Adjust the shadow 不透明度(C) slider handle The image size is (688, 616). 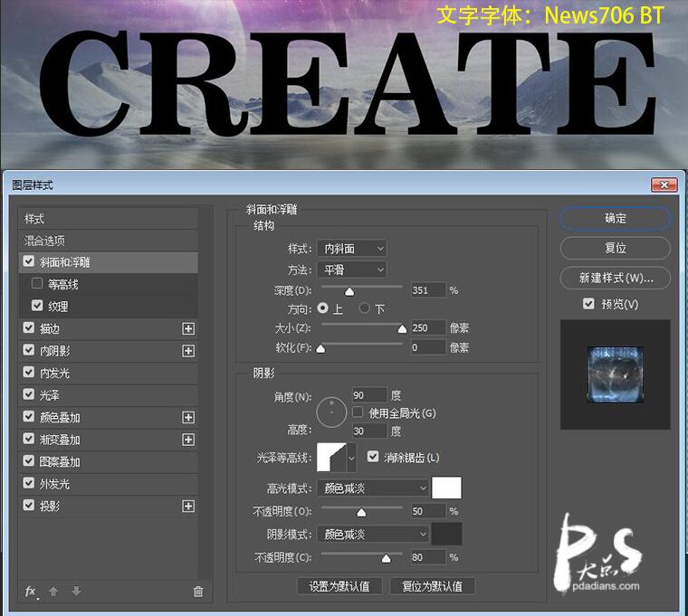(386, 559)
